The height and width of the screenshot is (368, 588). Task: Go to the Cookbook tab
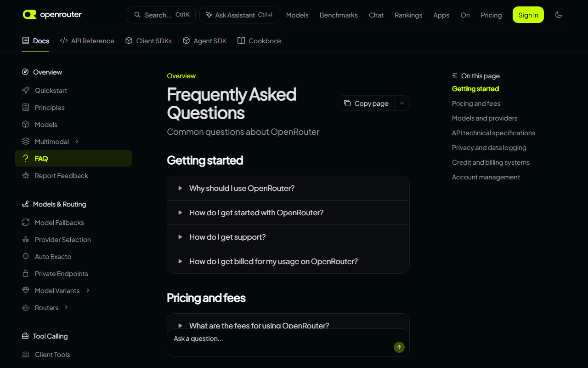(260, 41)
